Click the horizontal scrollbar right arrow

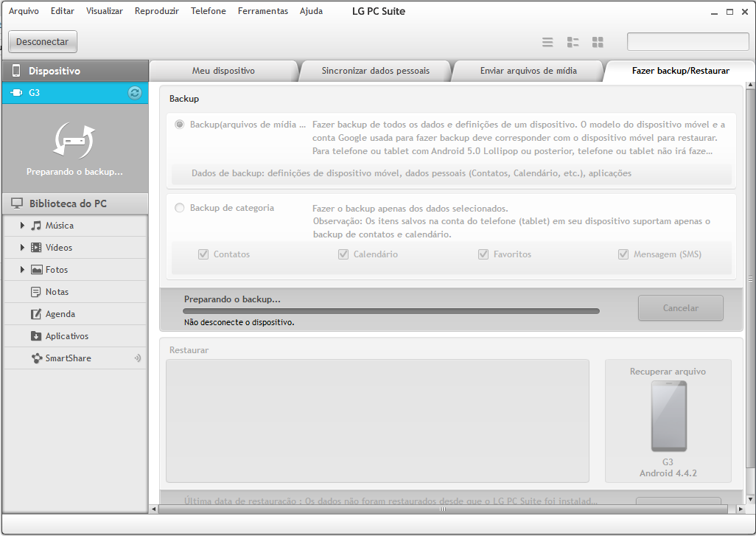pos(741,509)
